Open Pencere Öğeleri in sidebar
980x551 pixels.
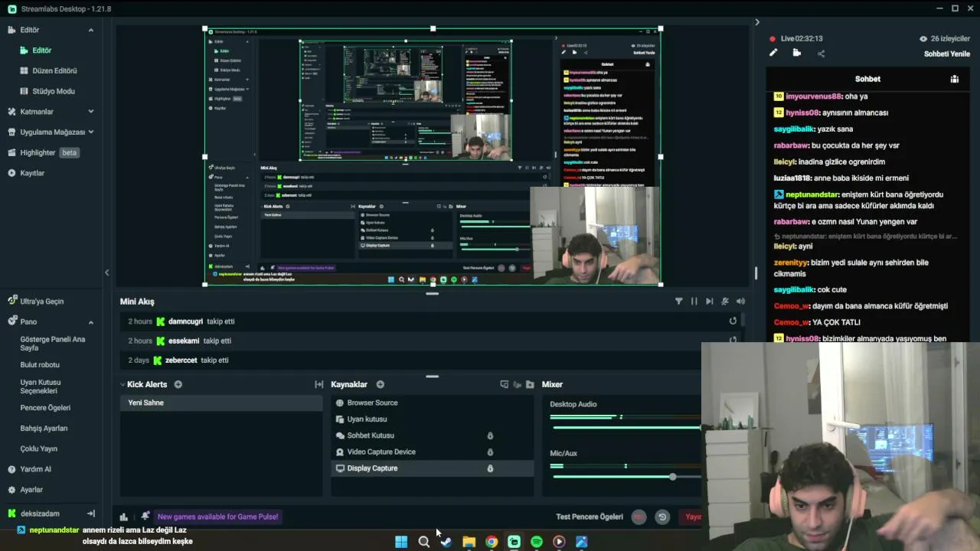[x=45, y=408]
